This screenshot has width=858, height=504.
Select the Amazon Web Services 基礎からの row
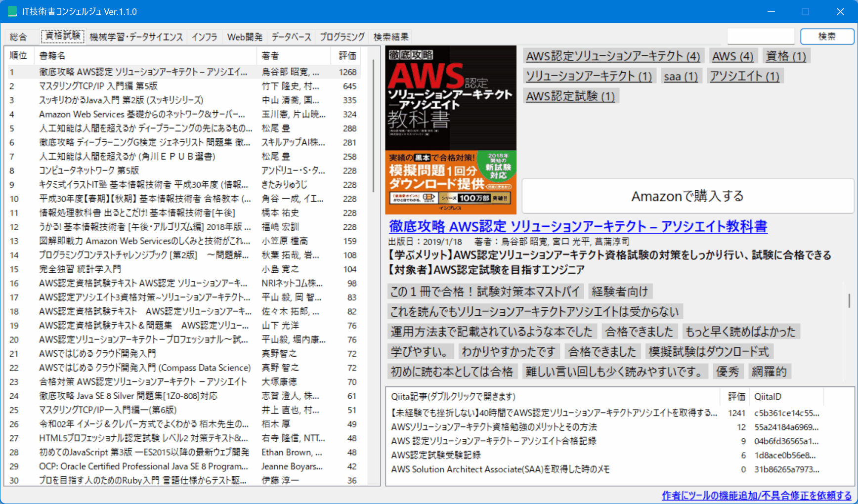click(183, 114)
